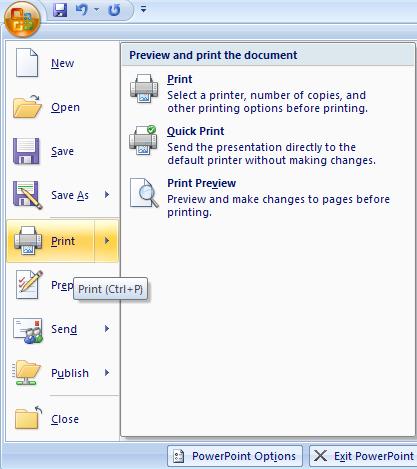This screenshot has height=469, width=417.
Task: Click the Quick Print printer icon
Action: [x=143, y=140]
